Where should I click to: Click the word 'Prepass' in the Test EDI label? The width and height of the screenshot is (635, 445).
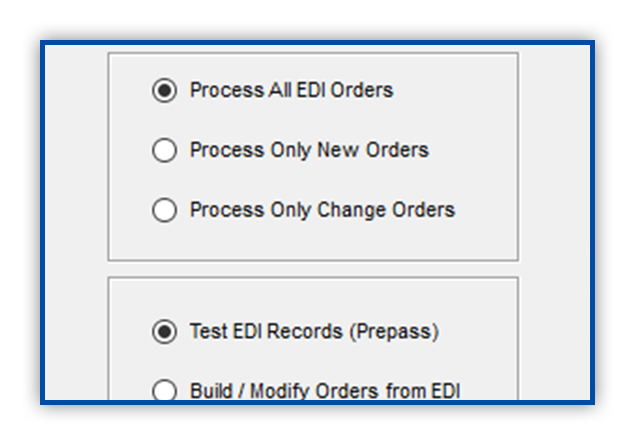[x=394, y=332]
